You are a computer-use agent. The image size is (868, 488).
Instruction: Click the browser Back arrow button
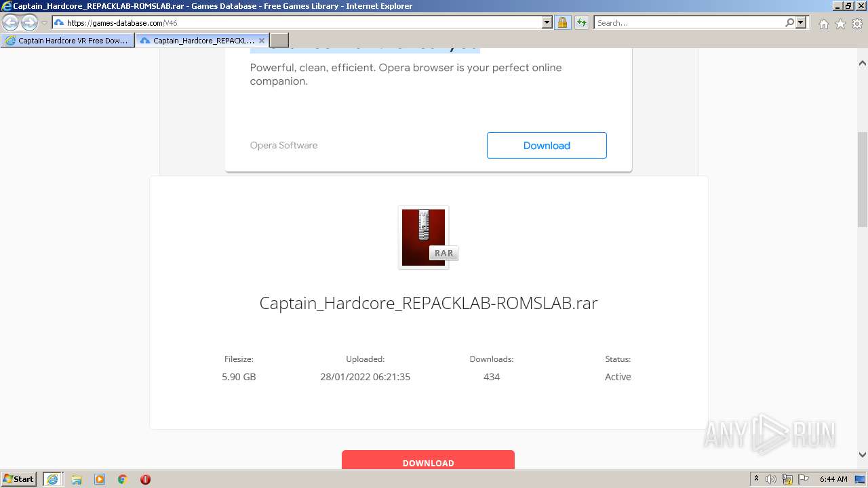(11, 23)
